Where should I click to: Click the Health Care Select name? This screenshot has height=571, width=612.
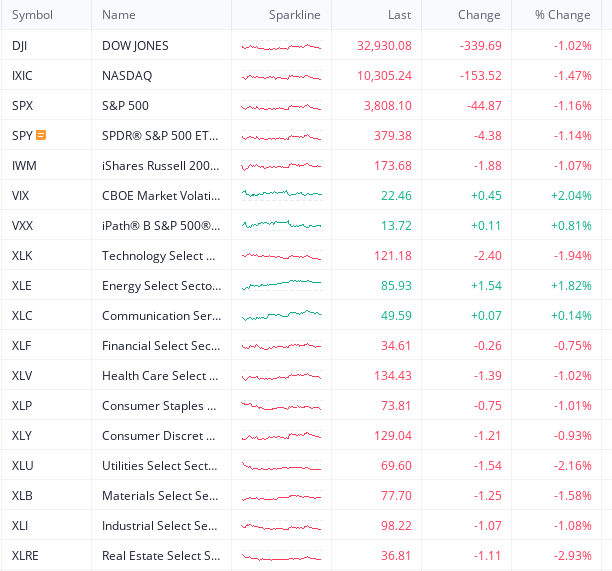[160, 375]
